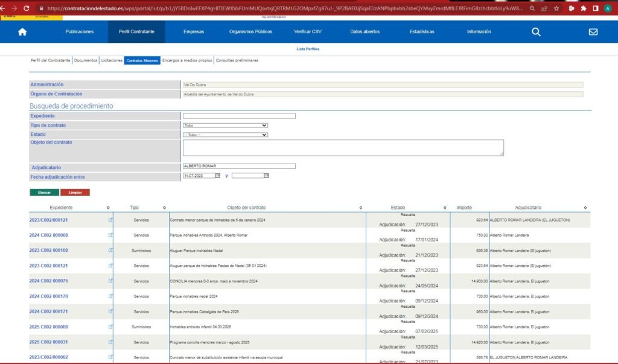Expand the Tipo de contrato dropdown
Screen dimensions: 618x364
(x=225, y=126)
